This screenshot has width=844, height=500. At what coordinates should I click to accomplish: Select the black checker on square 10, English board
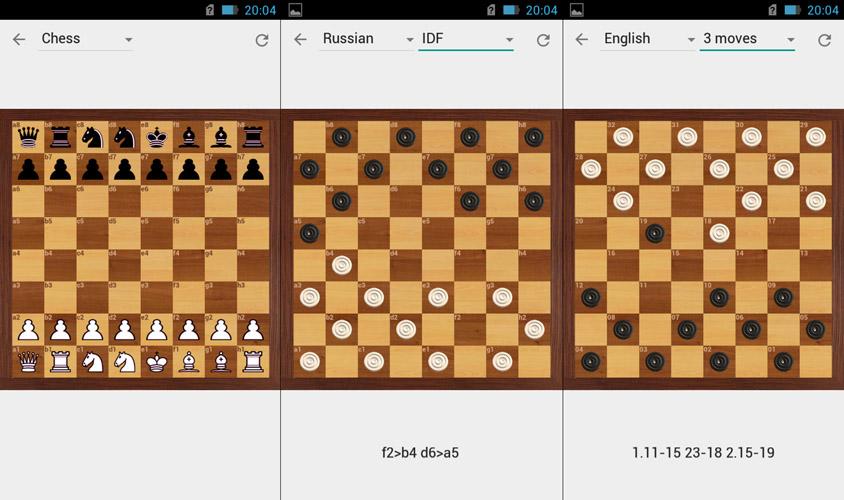coord(719,297)
